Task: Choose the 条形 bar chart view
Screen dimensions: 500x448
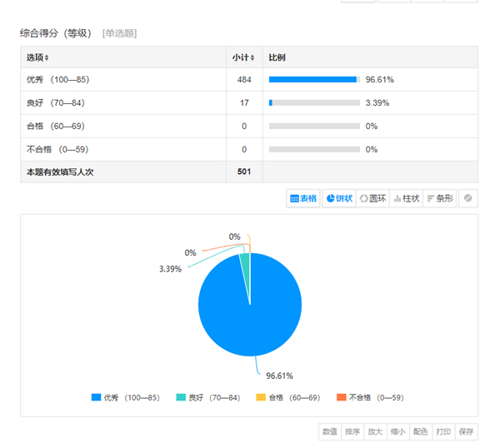Action: 440,198
